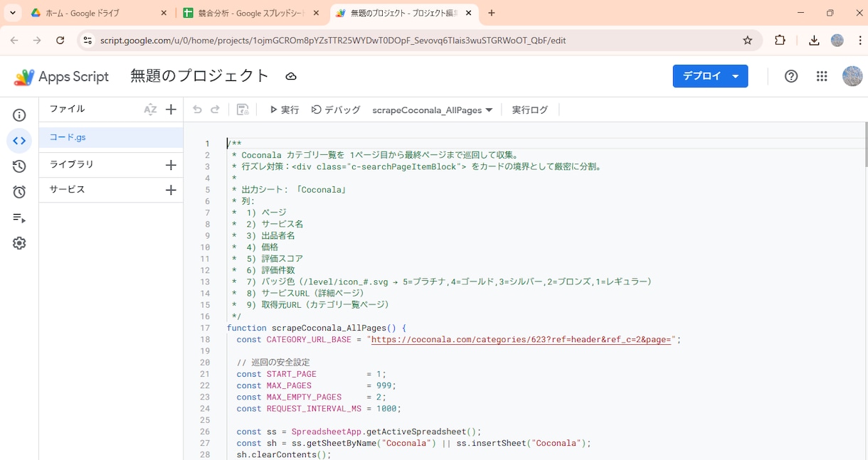This screenshot has height=460, width=868.
Task: Sort files alphabetically with AZ icon
Action: (x=150, y=109)
